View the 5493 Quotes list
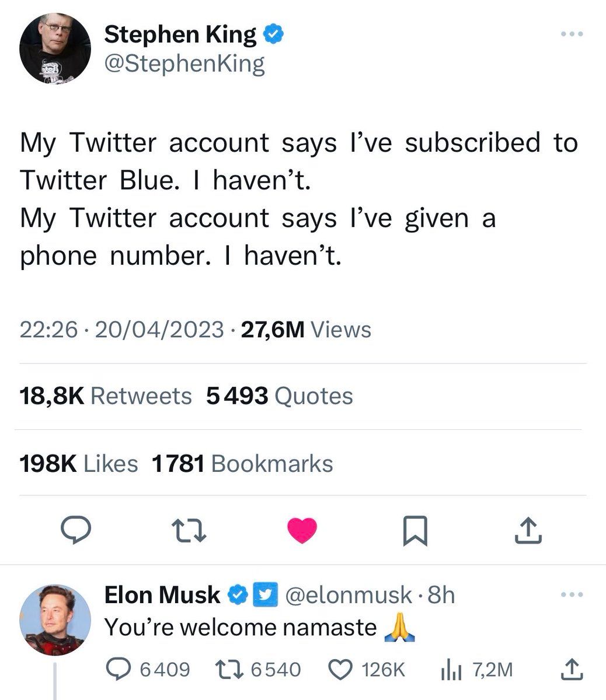Screen dimensions: 606x700 click(280, 397)
